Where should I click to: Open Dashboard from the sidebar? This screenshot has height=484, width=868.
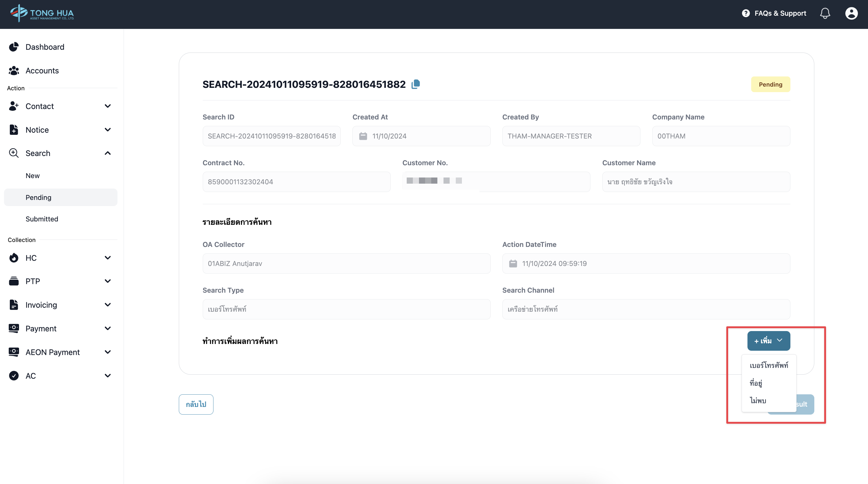click(44, 47)
